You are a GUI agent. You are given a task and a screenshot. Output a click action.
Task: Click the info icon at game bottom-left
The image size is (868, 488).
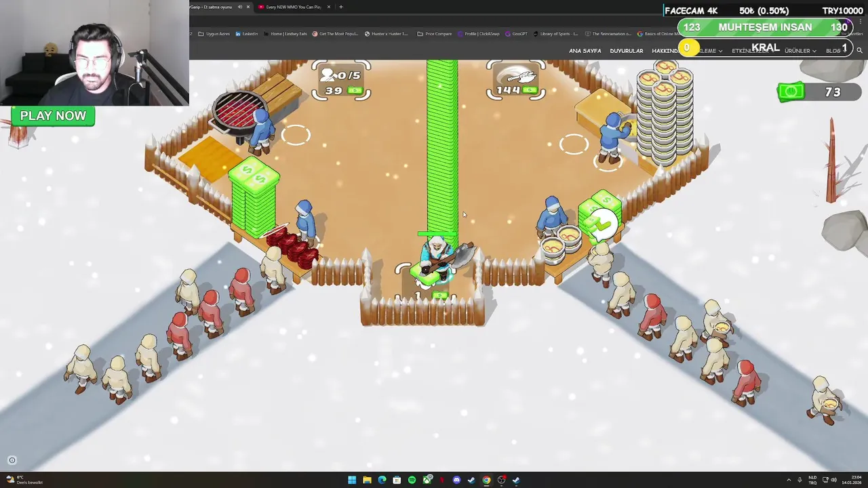(12, 460)
